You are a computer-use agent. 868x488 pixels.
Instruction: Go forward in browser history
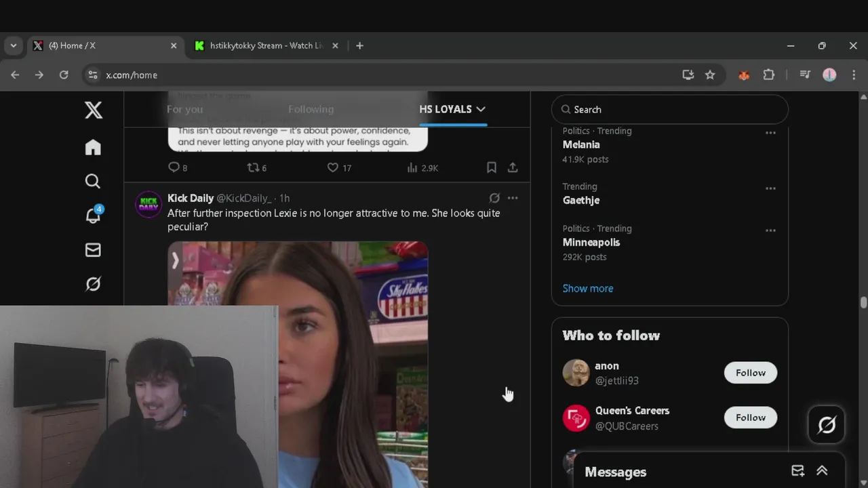pyautogui.click(x=39, y=75)
